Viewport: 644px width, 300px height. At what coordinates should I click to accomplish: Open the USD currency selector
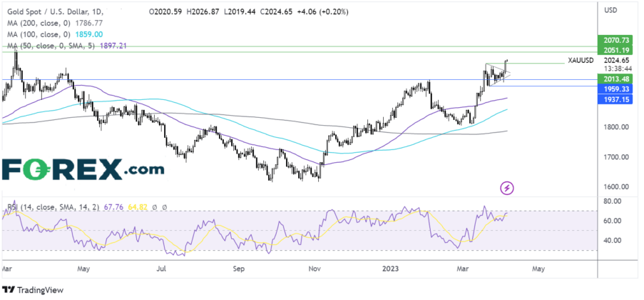610,11
